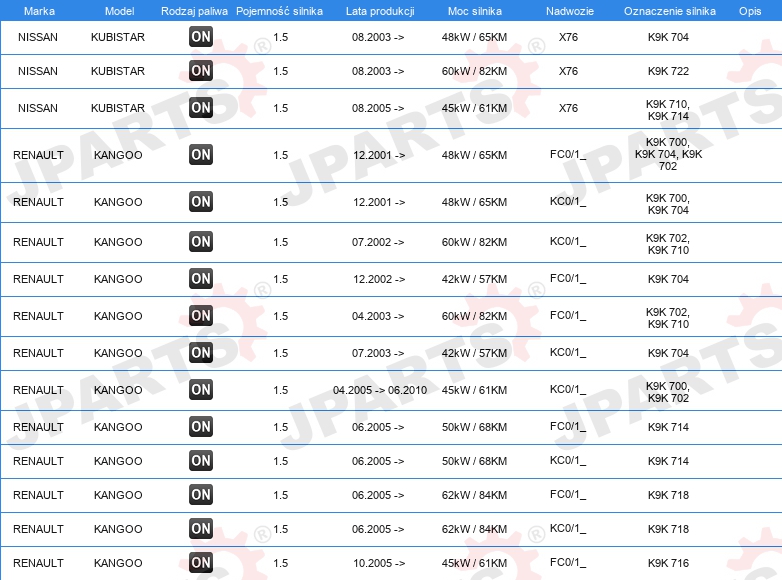The width and height of the screenshot is (782, 580).
Task: Click the production date 04.2003 ->
Action: (x=378, y=316)
